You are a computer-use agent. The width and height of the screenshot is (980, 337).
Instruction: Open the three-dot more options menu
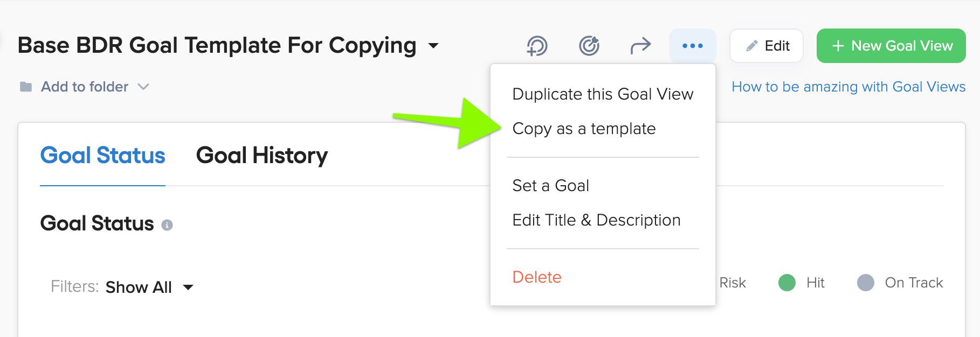(692, 46)
